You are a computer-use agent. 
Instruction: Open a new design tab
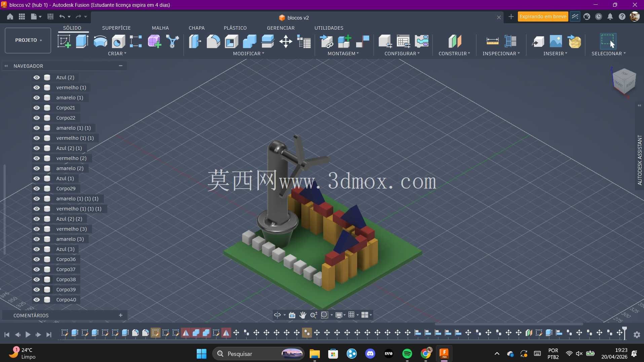(x=511, y=17)
